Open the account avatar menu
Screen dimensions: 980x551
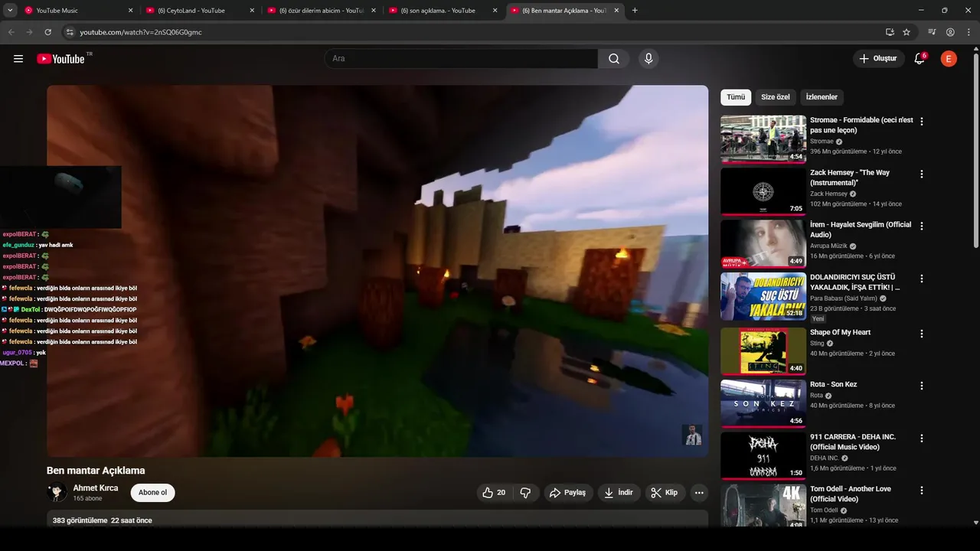(949, 59)
